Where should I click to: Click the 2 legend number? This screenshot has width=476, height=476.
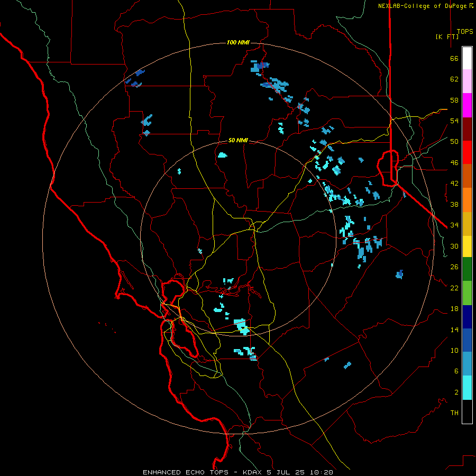[x=456, y=392]
